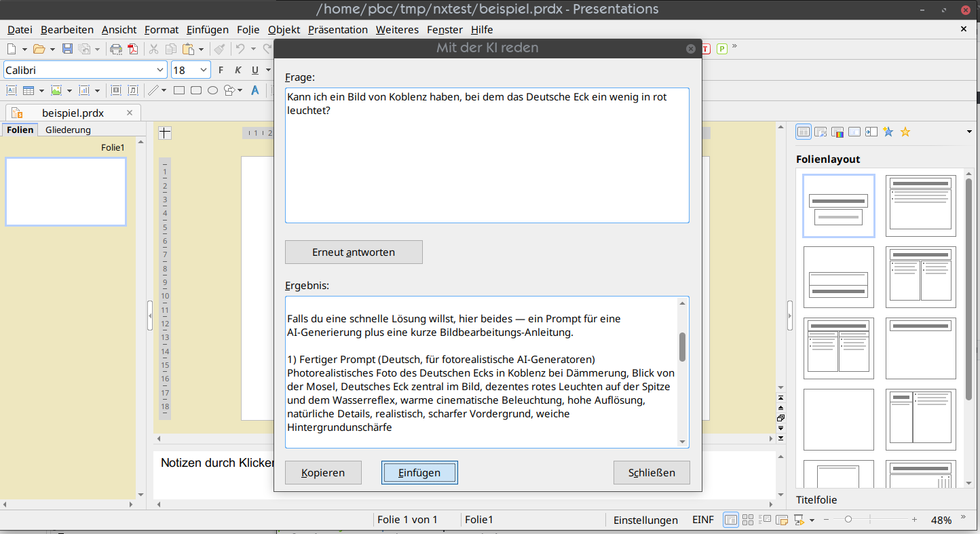Toggle italic with the K button
The image size is (980, 534).
238,70
